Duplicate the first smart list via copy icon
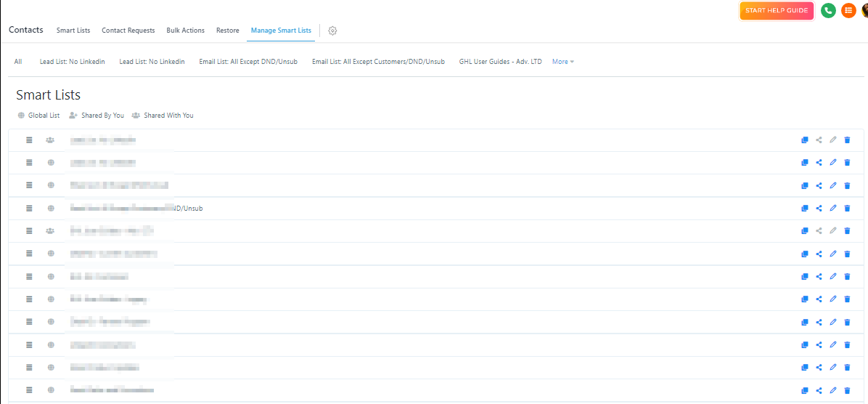The width and height of the screenshot is (868, 404). pyautogui.click(x=805, y=140)
